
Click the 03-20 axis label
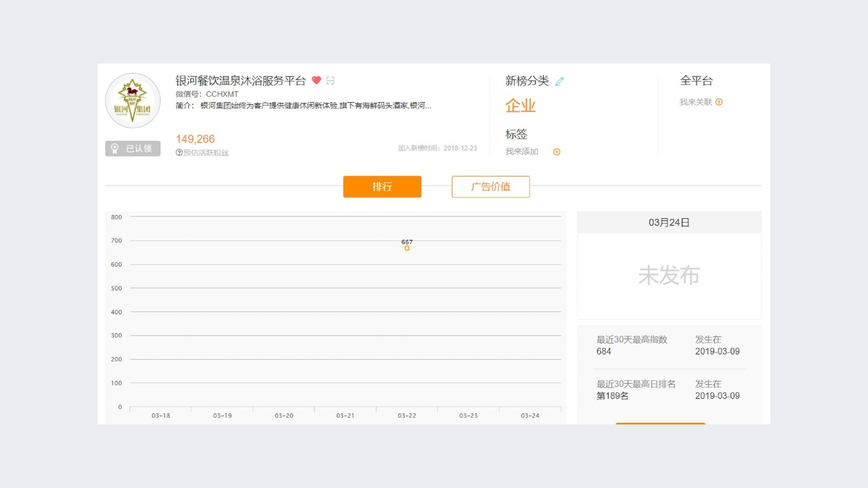[x=284, y=416]
